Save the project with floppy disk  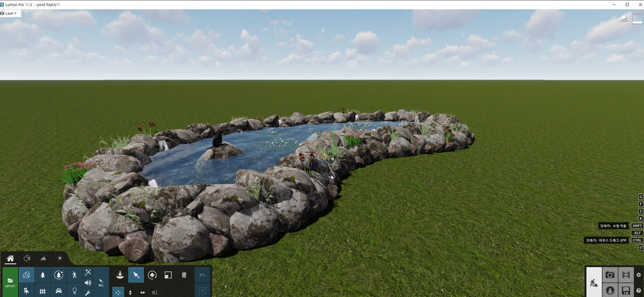pyautogui.click(x=626, y=291)
